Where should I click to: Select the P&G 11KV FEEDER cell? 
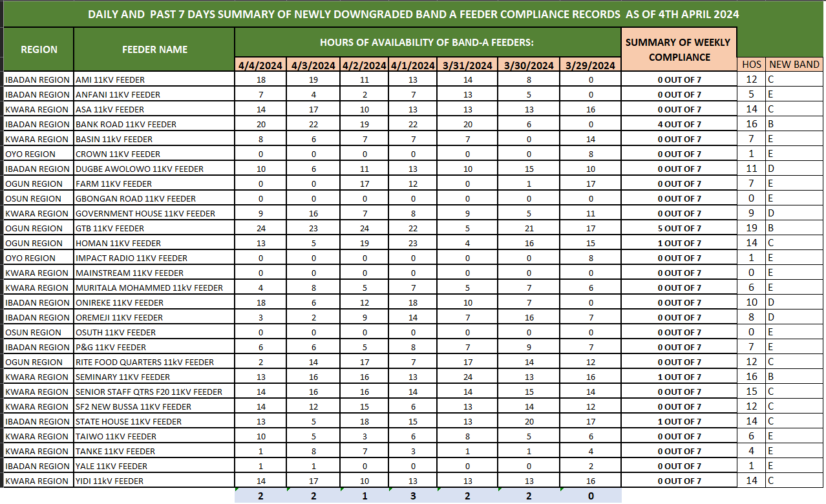tap(154, 347)
